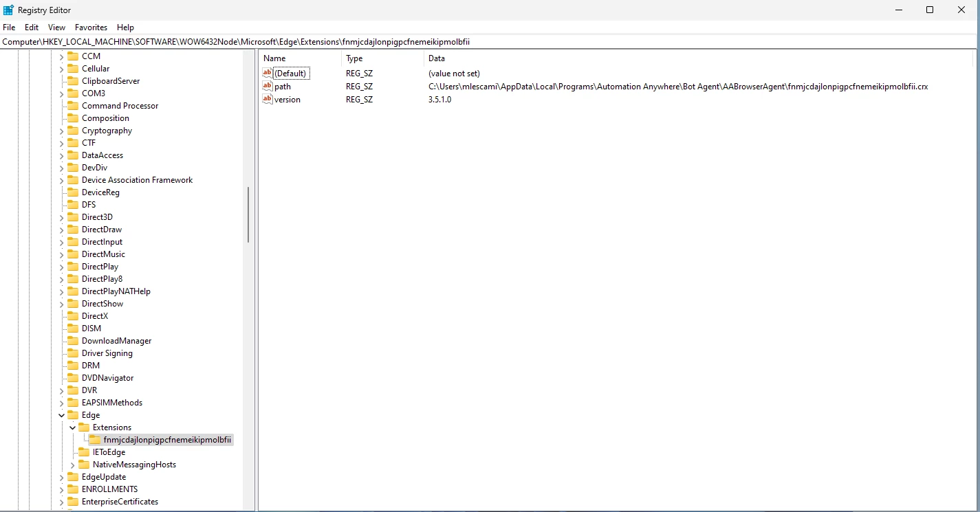Image resolution: width=980 pixels, height=512 pixels.
Task: Click the Command Processor folder icon
Action: point(73,106)
